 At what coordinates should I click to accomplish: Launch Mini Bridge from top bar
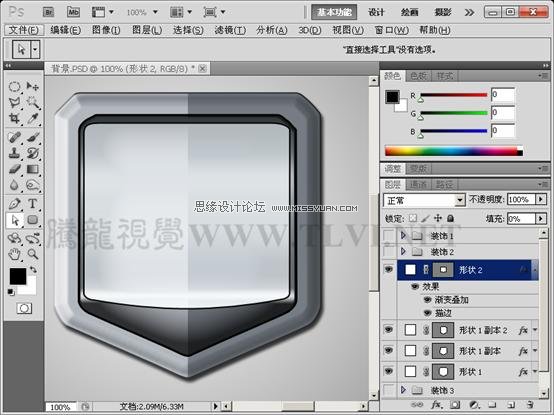[73, 12]
